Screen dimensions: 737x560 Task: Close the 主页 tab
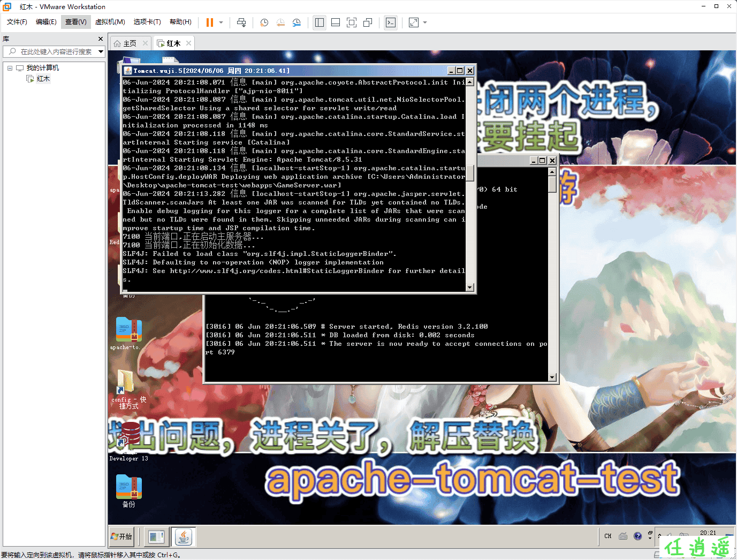tap(145, 43)
